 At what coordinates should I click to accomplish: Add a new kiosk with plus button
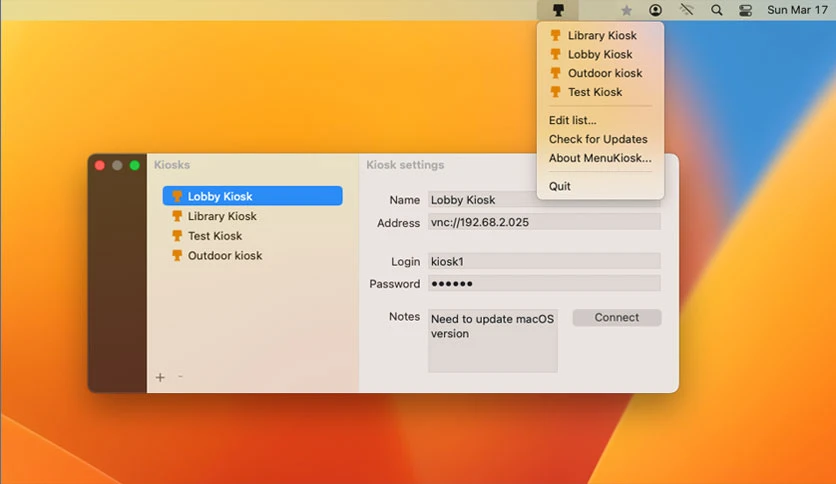[160, 377]
